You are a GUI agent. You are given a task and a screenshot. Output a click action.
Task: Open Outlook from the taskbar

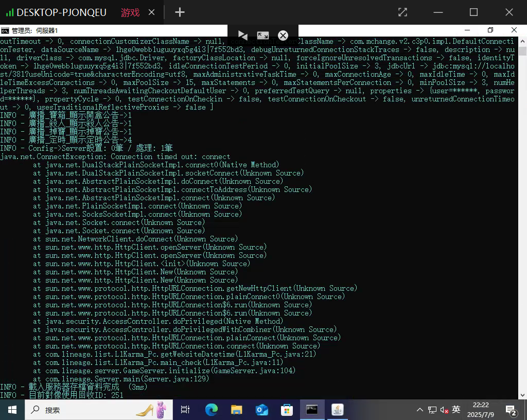pos(262,410)
